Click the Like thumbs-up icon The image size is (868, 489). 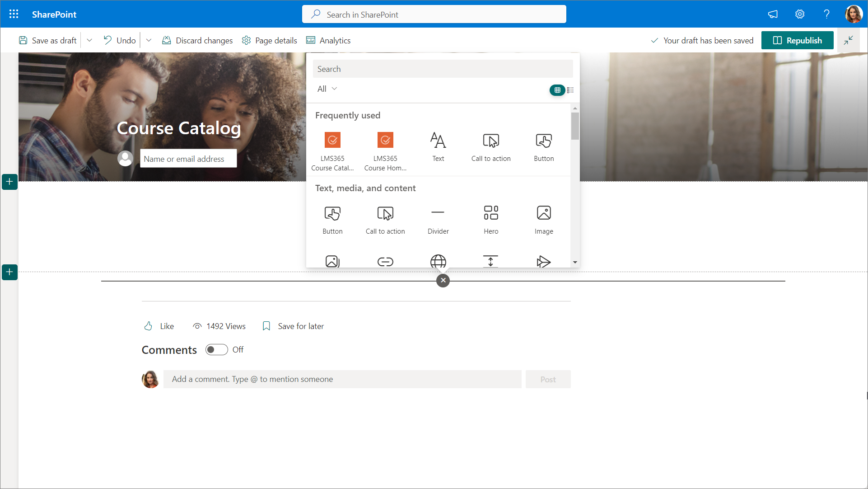click(x=148, y=326)
